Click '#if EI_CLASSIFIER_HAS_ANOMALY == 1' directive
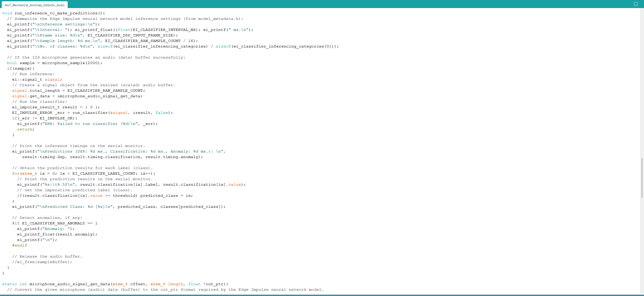This screenshot has height=296, width=644. tap(55, 223)
